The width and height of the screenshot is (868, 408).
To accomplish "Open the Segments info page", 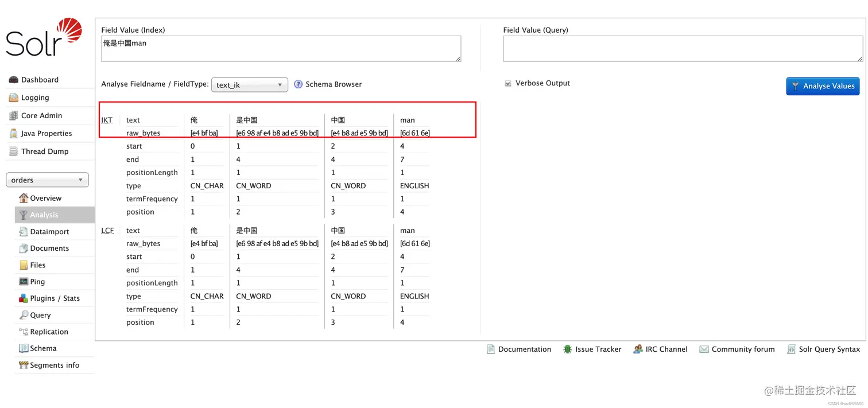I will point(55,365).
